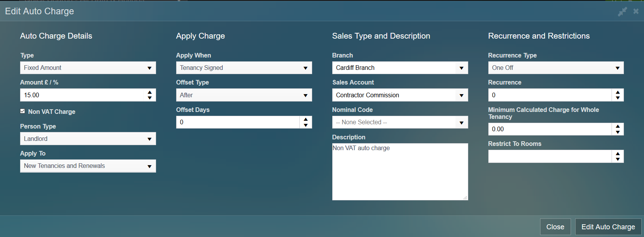Open the Apply When dropdown
Viewport: 644px width, 237px height.
click(x=244, y=68)
